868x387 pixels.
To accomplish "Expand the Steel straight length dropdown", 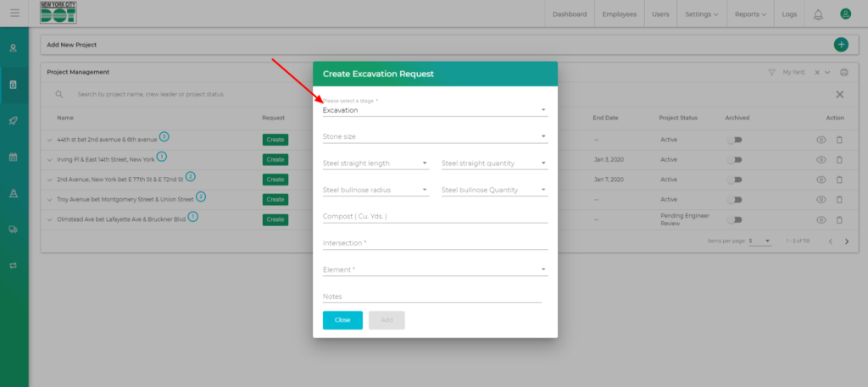I will (x=376, y=163).
